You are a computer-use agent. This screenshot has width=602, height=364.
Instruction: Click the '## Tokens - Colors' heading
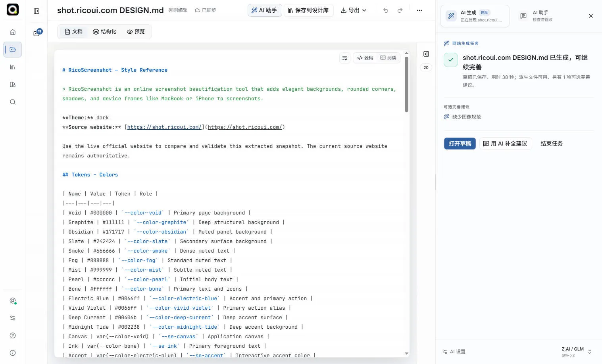click(90, 175)
